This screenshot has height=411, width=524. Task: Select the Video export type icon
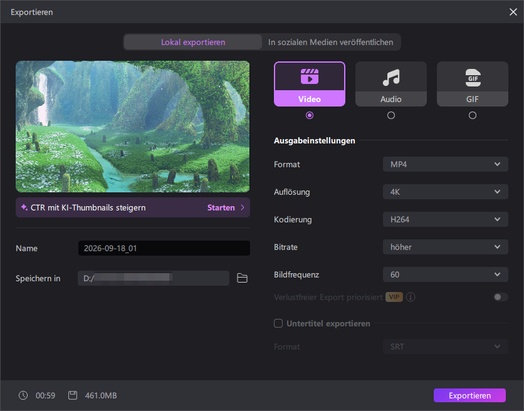click(x=309, y=77)
